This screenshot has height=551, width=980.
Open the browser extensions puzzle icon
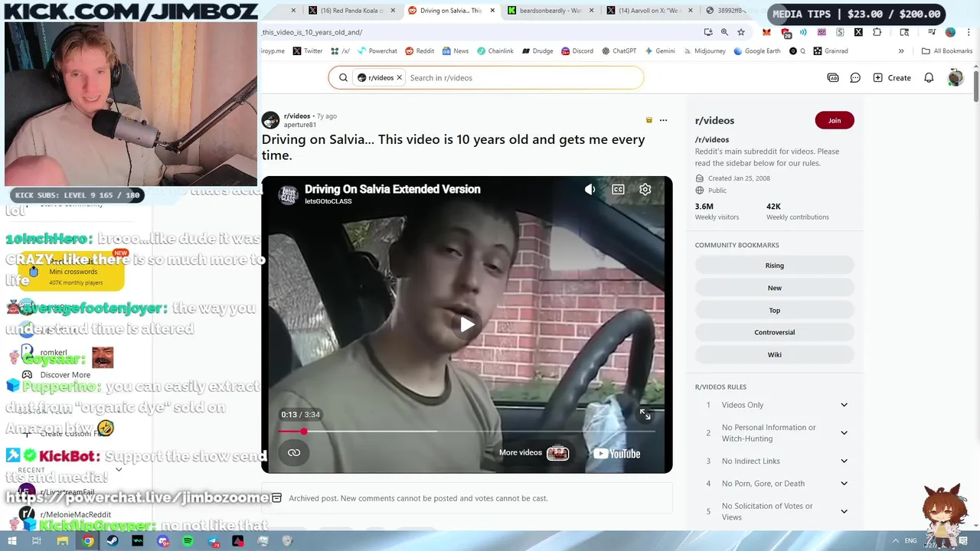click(x=877, y=32)
